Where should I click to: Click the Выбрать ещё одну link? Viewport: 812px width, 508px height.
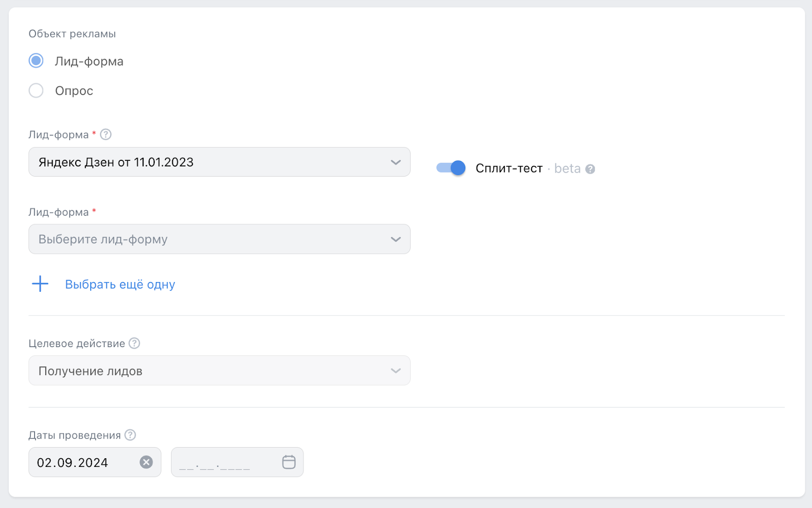[x=120, y=284]
